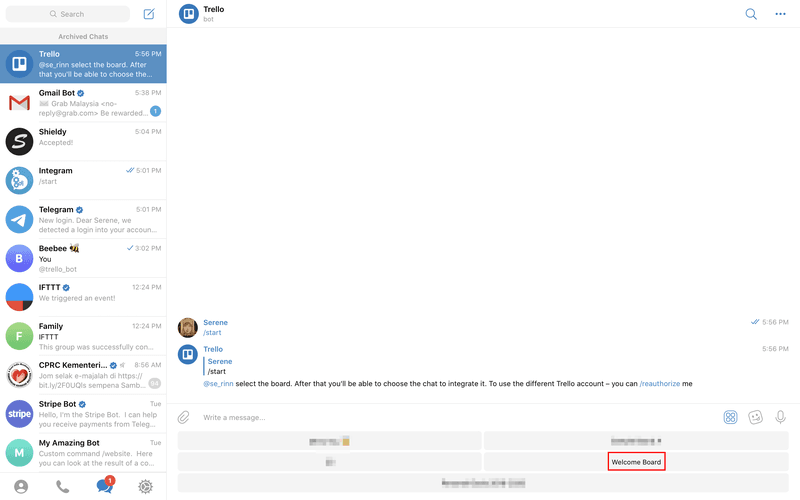The width and height of the screenshot is (800, 500).
Task: Open the Gmail Bot chat
Action: pos(83,103)
